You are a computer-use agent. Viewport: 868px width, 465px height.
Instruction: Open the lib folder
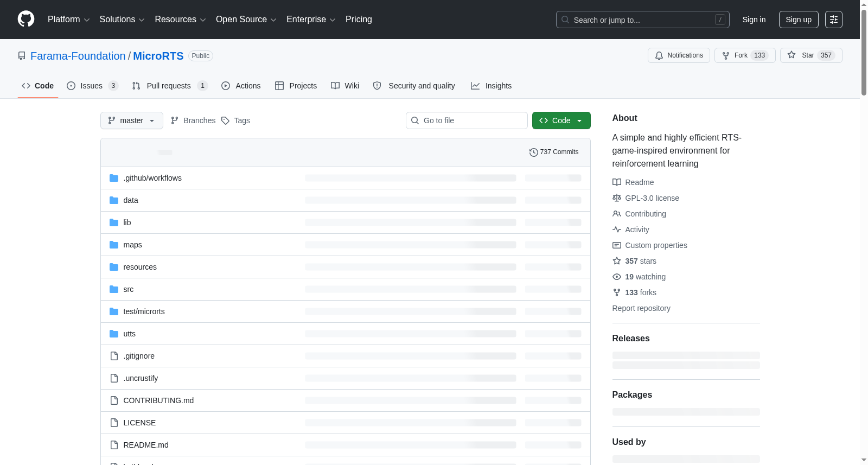pyautogui.click(x=127, y=222)
